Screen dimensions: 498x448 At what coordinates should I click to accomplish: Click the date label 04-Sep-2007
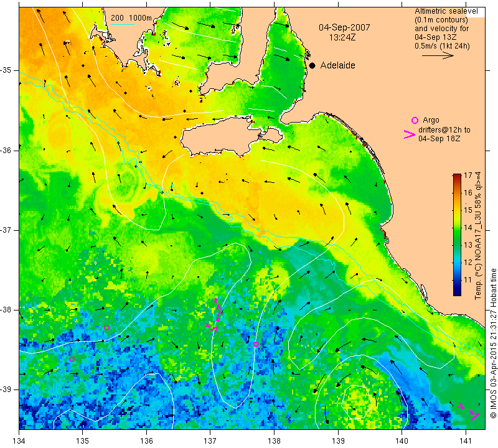tap(344, 27)
